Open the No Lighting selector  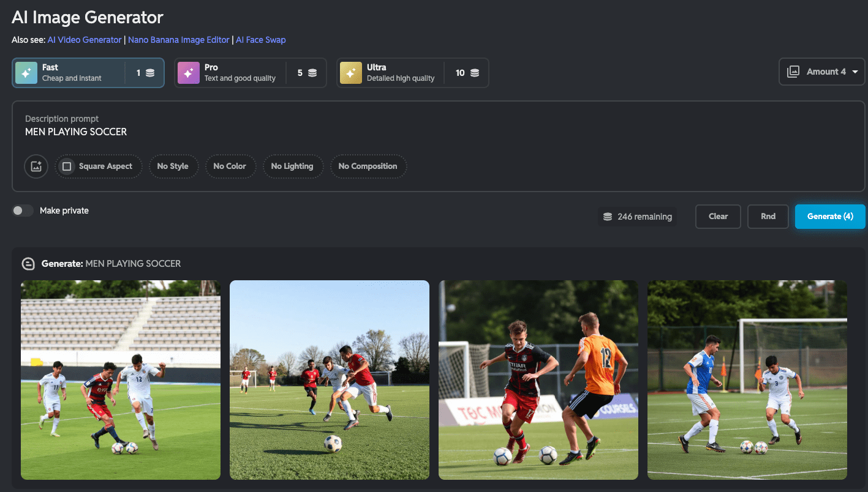tap(293, 166)
